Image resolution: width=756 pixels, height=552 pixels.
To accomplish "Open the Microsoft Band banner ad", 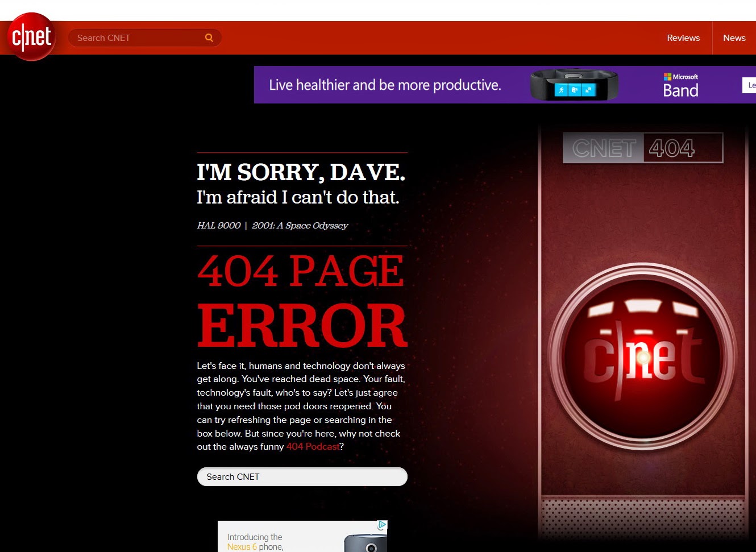I will 505,85.
